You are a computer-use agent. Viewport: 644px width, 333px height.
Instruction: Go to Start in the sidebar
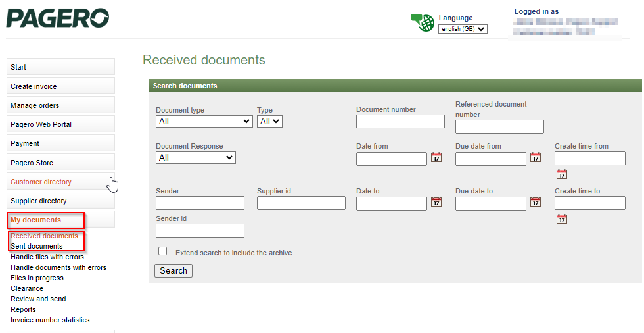point(60,67)
